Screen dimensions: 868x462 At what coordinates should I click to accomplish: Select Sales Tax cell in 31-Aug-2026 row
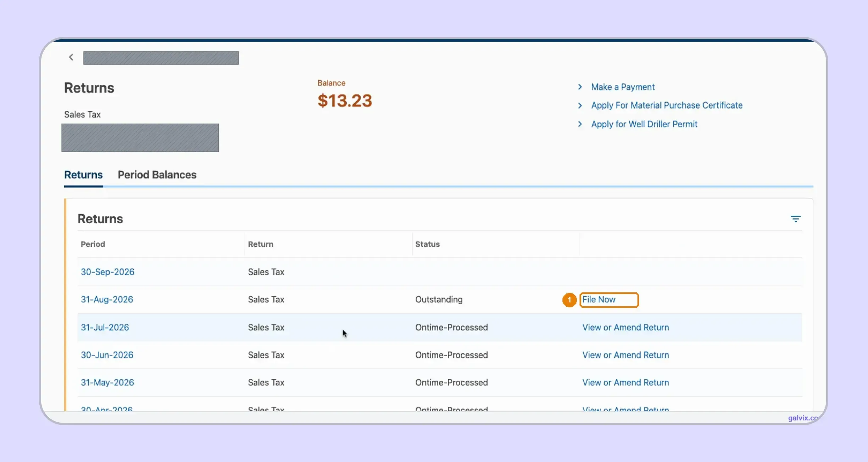tap(266, 299)
